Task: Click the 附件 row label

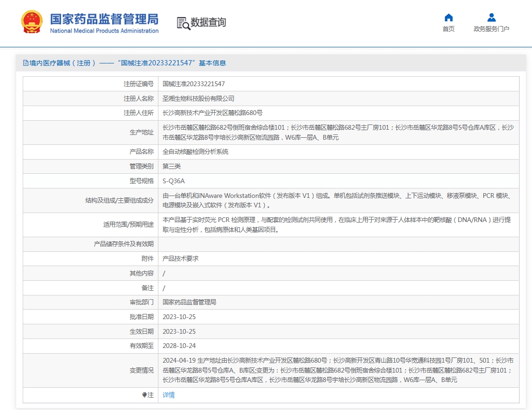Action: [148, 258]
